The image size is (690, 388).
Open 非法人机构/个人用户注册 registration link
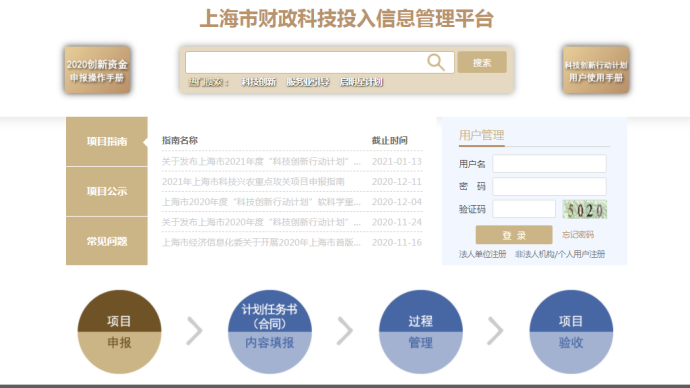tap(560, 254)
